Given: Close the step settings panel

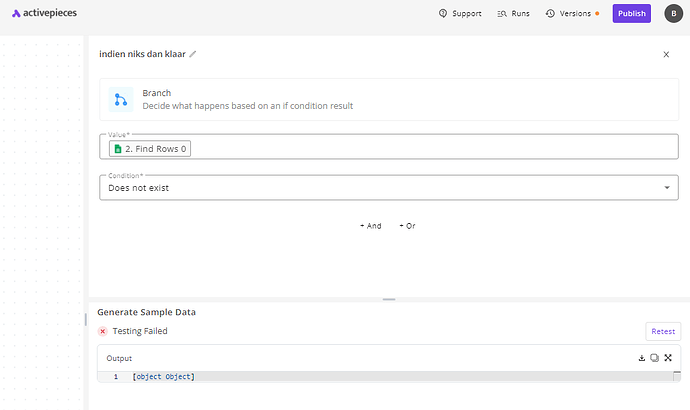Looking at the screenshot, I should coord(666,54).
